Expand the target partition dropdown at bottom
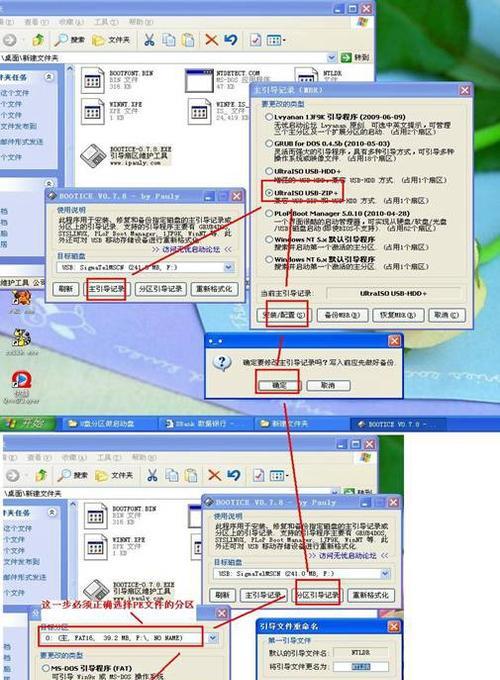The image size is (500, 680). click(x=212, y=638)
